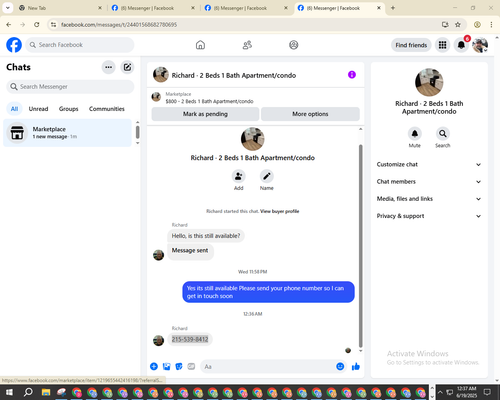Attach a photo using the image icon
Image resolution: width=500 pixels, height=400 pixels.
coord(166,366)
